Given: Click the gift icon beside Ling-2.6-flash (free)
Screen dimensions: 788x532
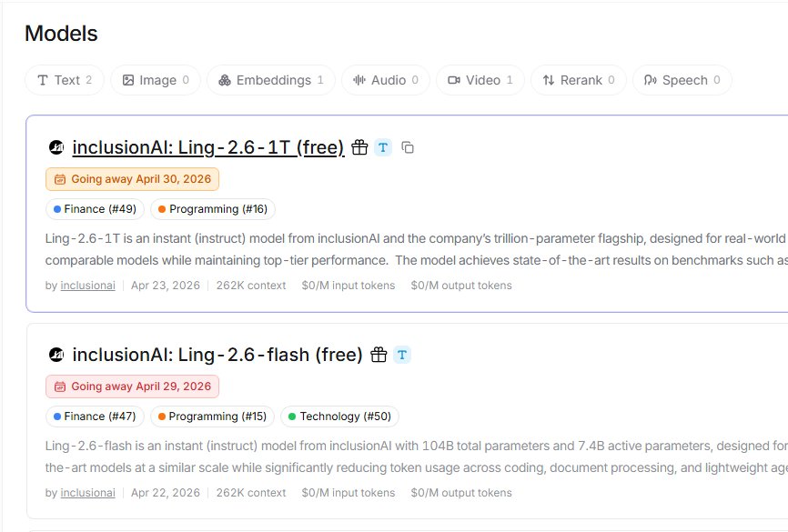Looking at the screenshot, I should [x=379, y=355].
